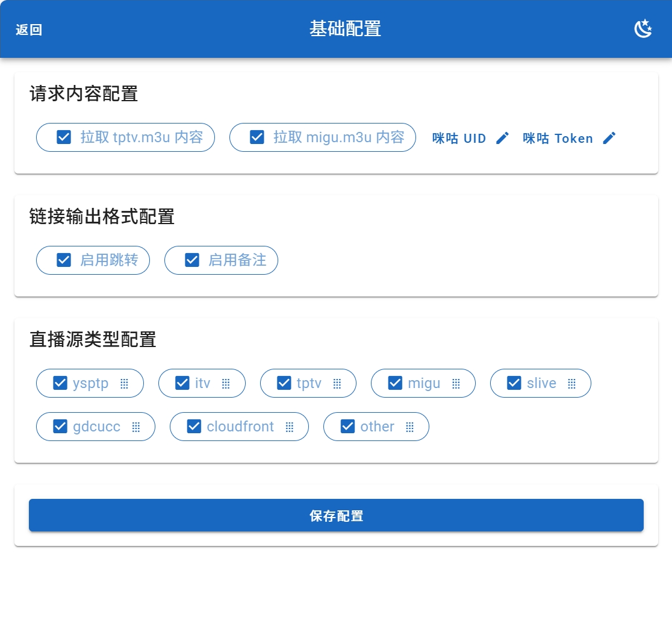Disable the 启用跳转 checkbox
672x623 pixels.
point(64,260)
